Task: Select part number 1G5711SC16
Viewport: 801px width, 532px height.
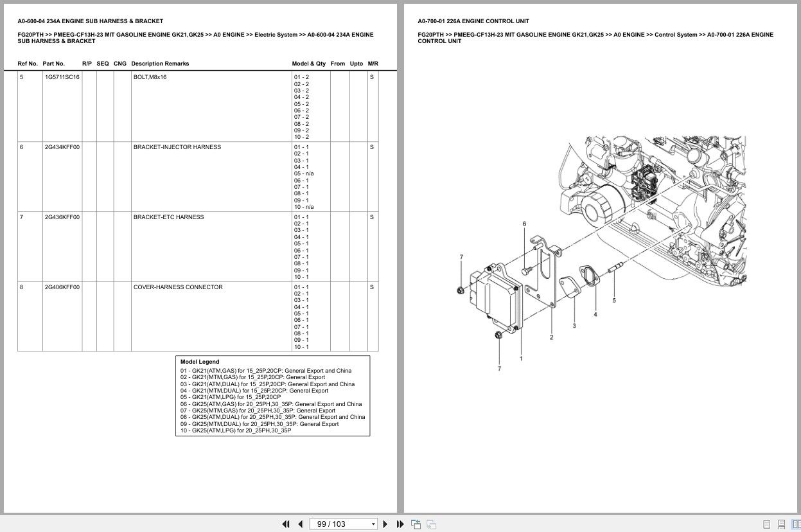Action: (x=62, y=77)
